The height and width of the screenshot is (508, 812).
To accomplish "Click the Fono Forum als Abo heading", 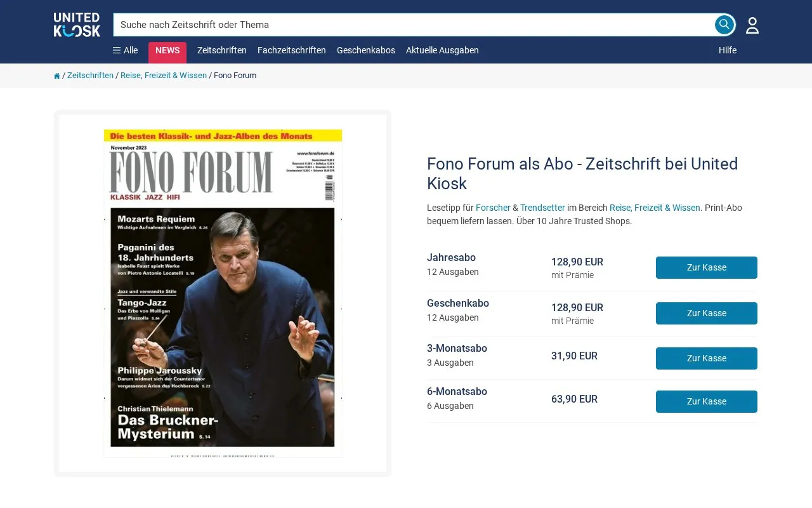I will (x=582, y=173).
